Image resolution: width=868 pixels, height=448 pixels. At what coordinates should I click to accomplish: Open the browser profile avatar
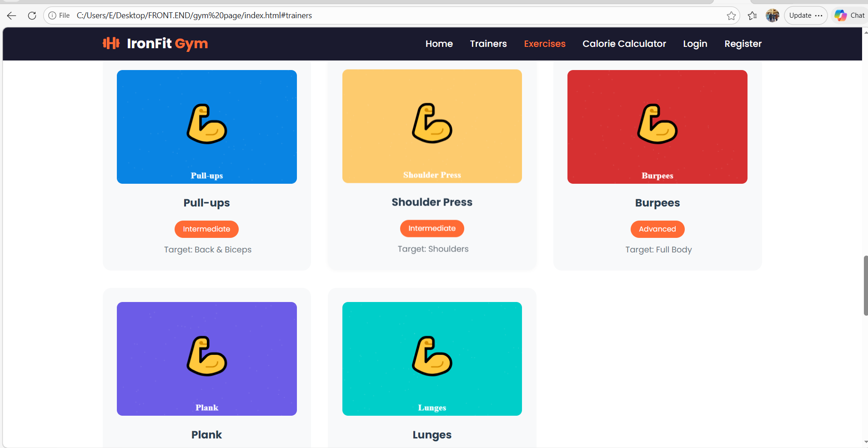click(x=773, y=15)
